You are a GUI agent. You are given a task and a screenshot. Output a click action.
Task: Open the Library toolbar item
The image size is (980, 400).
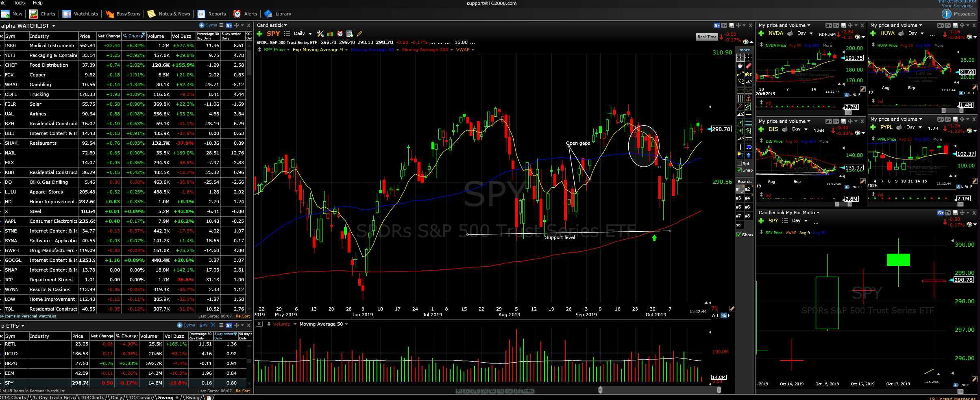point(278,14)
